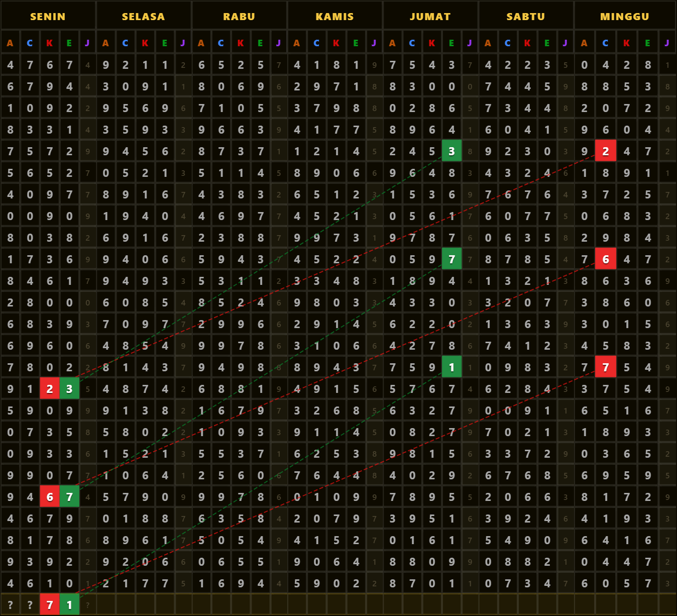Click purple column letter J under SENIN

(87, 43)
